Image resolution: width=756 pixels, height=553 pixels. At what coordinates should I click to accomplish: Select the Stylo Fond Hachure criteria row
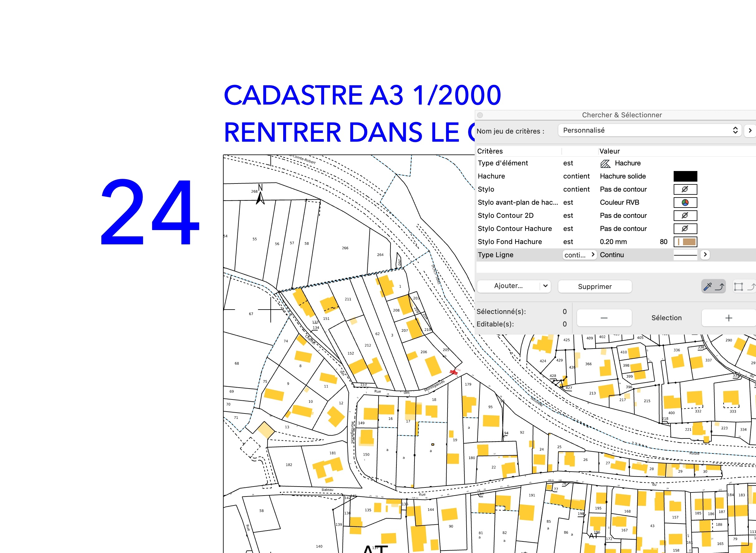pos(510,242)
